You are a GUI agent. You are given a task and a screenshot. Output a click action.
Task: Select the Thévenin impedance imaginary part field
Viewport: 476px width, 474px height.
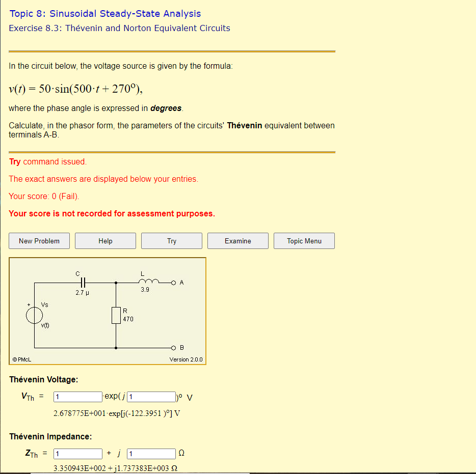click(x=151, y=453)
